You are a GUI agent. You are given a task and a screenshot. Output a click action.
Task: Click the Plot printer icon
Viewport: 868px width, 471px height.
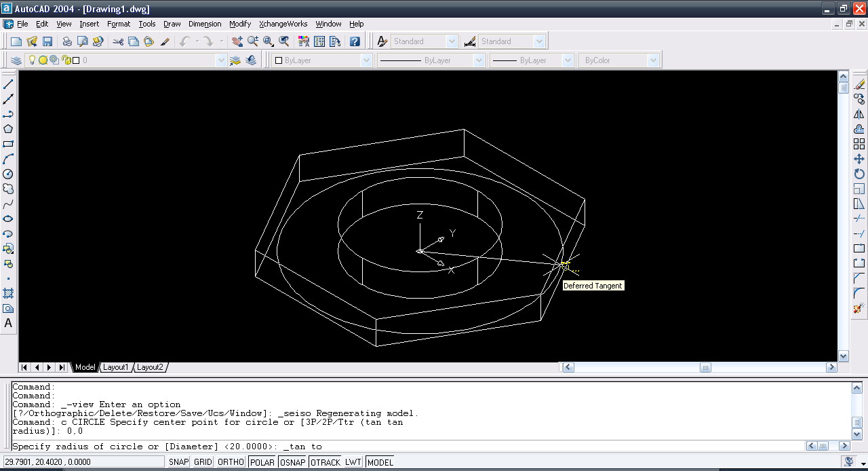coord(67,41)
